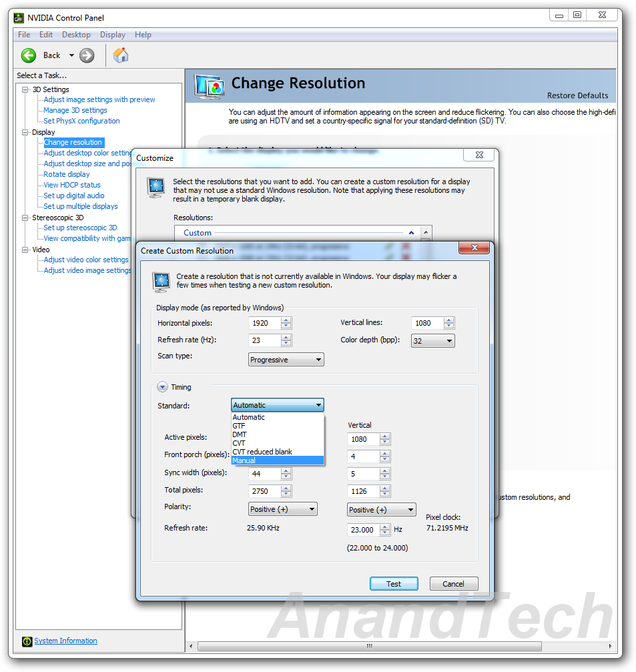
Task: Open Rotate display task
Action: tap(67, 174)
